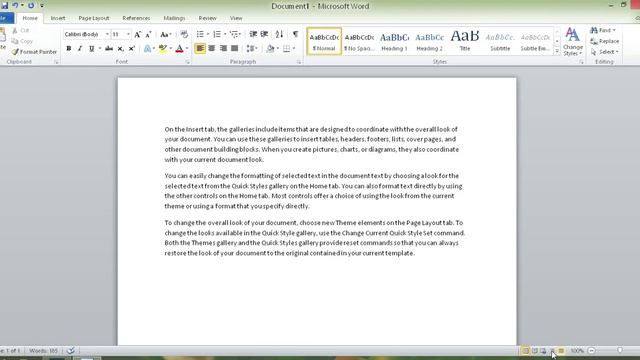640x360 pixels.
Task: Switch to Draft view
Action: [x=561, y=351]
